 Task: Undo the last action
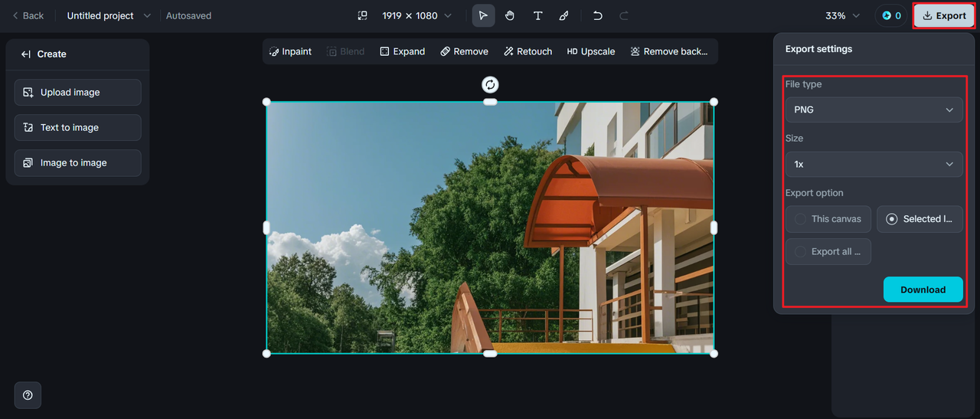[x=598, y=15]
